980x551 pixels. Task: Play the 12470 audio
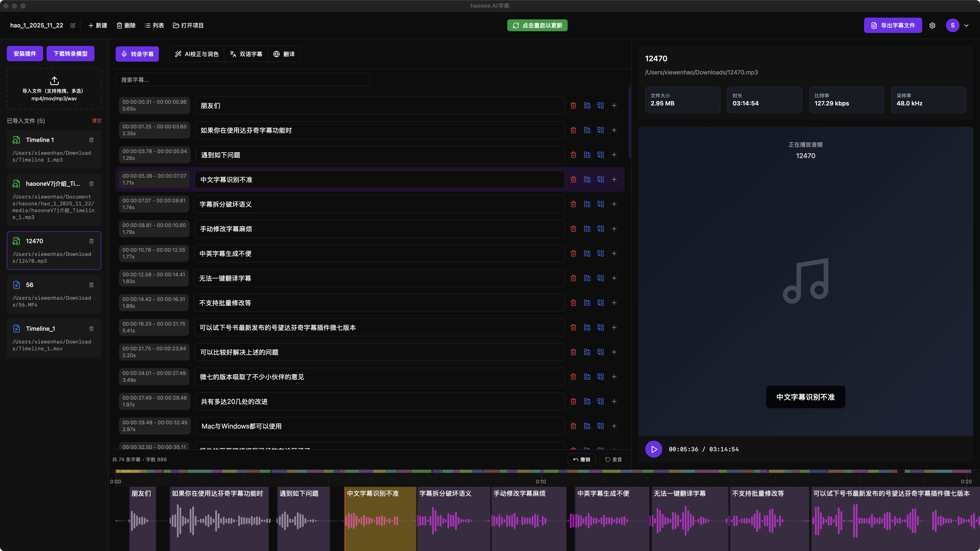pyautogui.click(x=654, y=449)
